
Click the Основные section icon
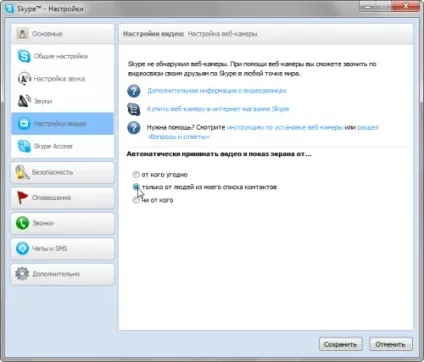(x=22, y=34)
